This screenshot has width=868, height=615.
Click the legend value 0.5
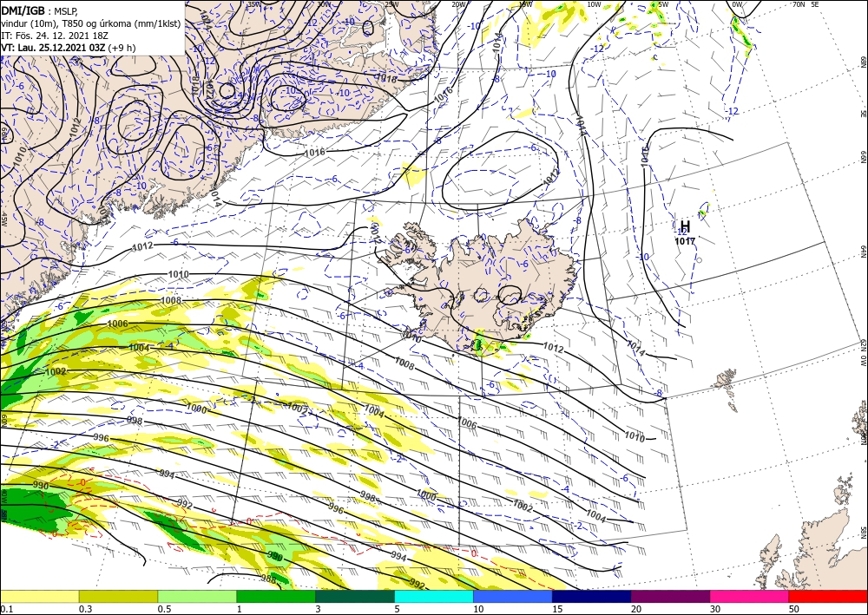click(x=164, y=609)
